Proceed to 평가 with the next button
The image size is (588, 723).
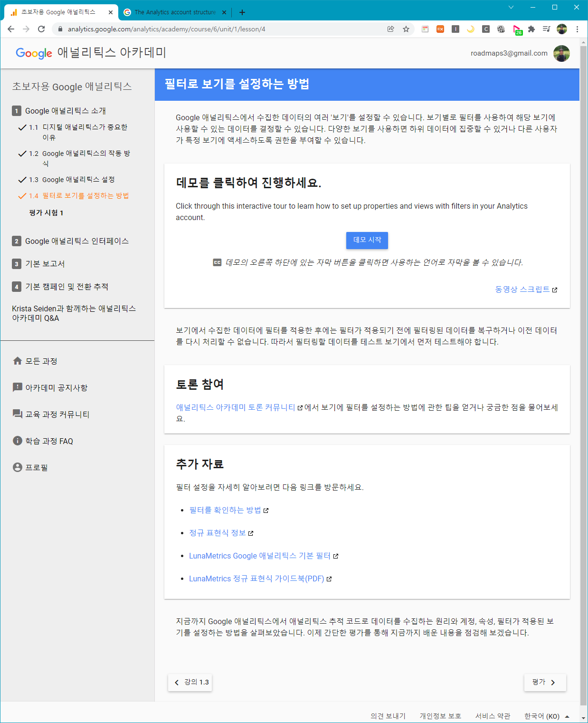click(x=545, y=682)
